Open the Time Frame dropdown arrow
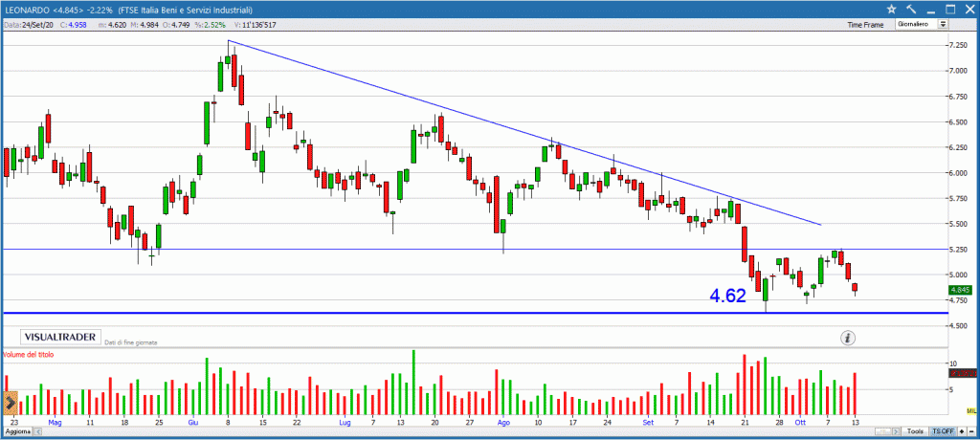The width and height of the screenshot is (980, 440). pos(943,24)
